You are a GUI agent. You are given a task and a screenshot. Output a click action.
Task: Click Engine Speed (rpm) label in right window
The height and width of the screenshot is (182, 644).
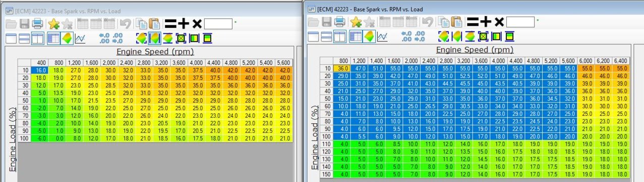point(475,50)
